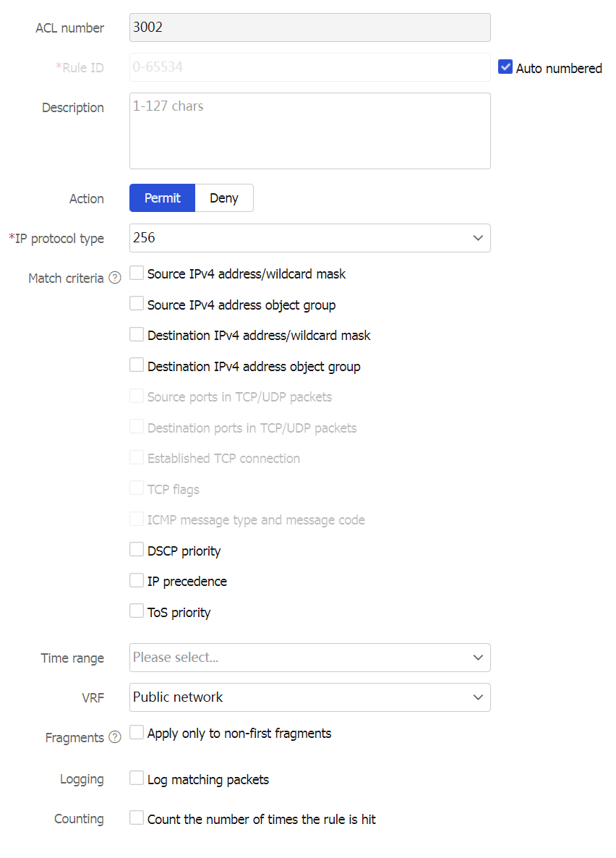Click the Fragments help icon
The image size is (616, 858).
(114, 737)
